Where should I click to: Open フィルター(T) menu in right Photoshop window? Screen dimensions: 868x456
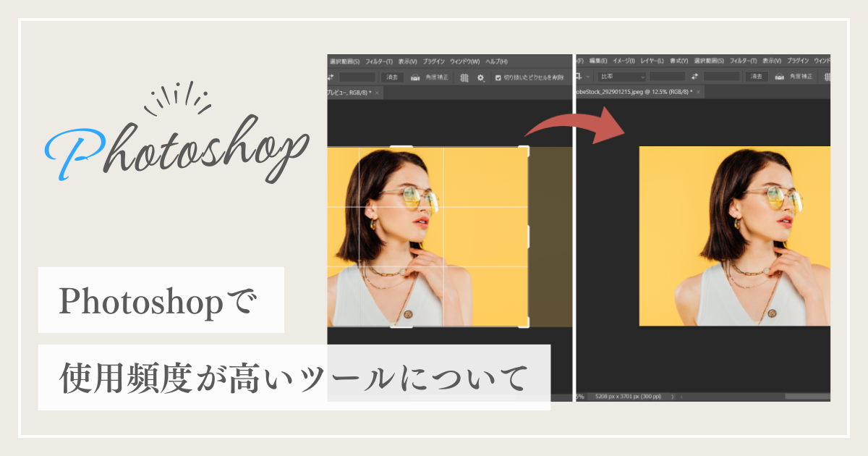click(744, 62)
